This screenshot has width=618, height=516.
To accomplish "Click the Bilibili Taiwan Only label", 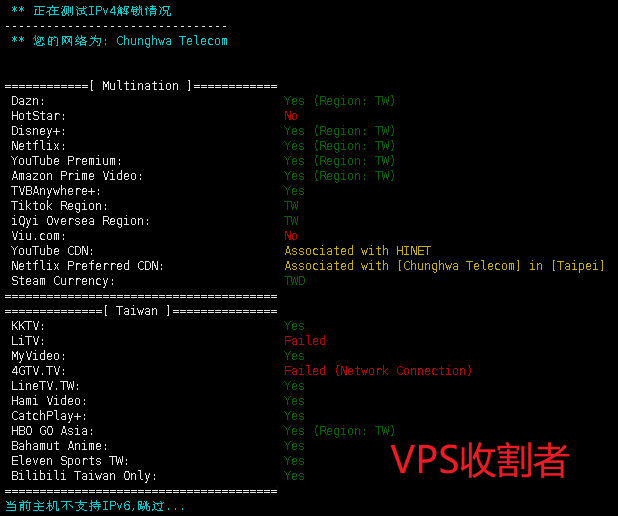I will [x=84, y=476].
